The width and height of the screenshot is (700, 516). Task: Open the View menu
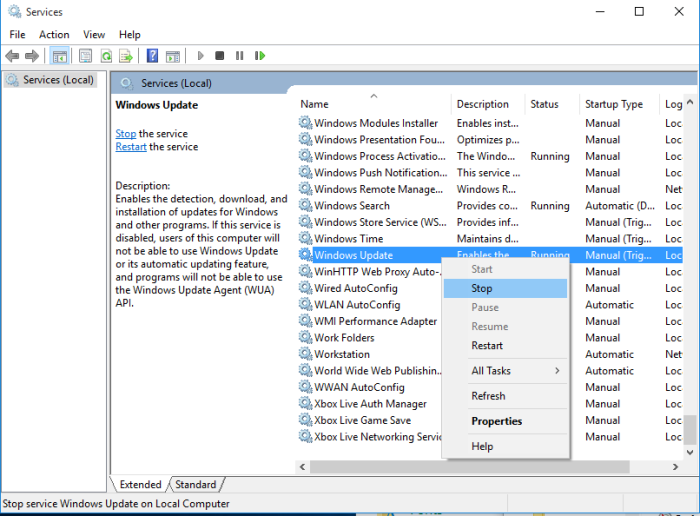94,34
